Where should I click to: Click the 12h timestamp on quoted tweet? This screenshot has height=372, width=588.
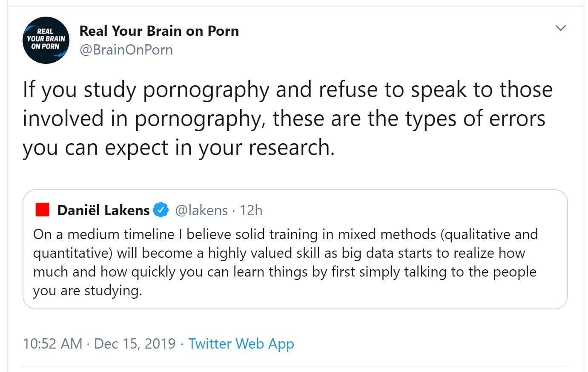251,210
